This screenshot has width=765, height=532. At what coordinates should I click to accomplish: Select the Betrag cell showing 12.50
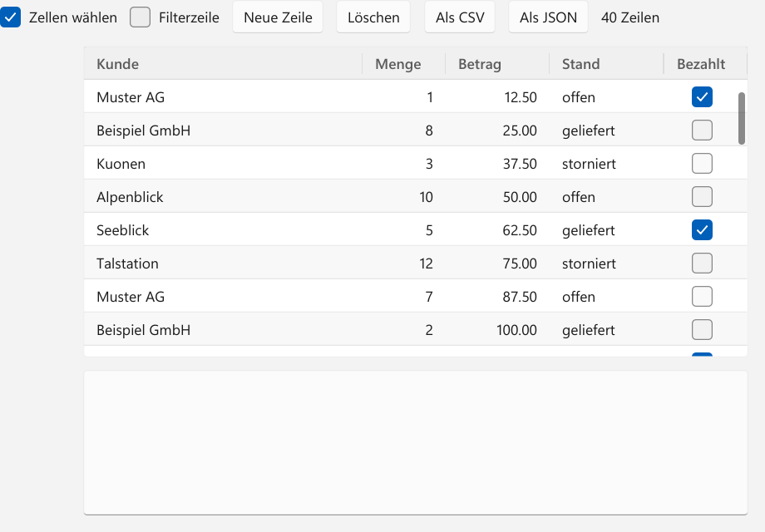click(497, 96)
